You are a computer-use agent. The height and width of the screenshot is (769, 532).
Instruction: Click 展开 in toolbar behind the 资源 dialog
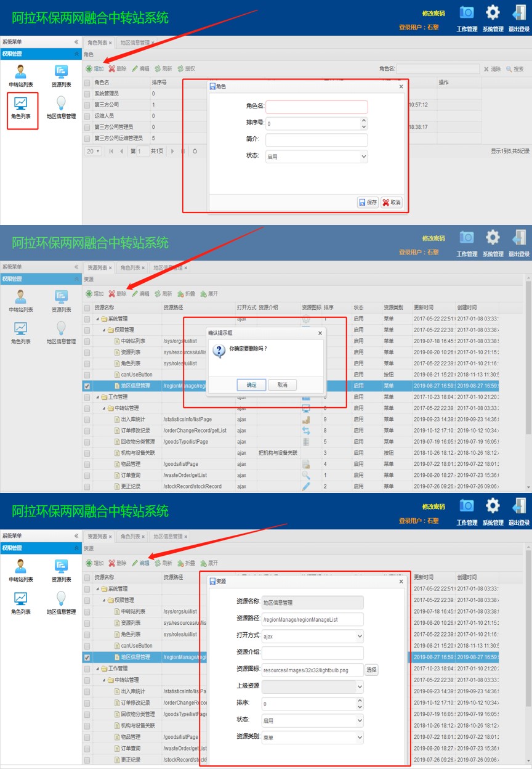[209, 563]
